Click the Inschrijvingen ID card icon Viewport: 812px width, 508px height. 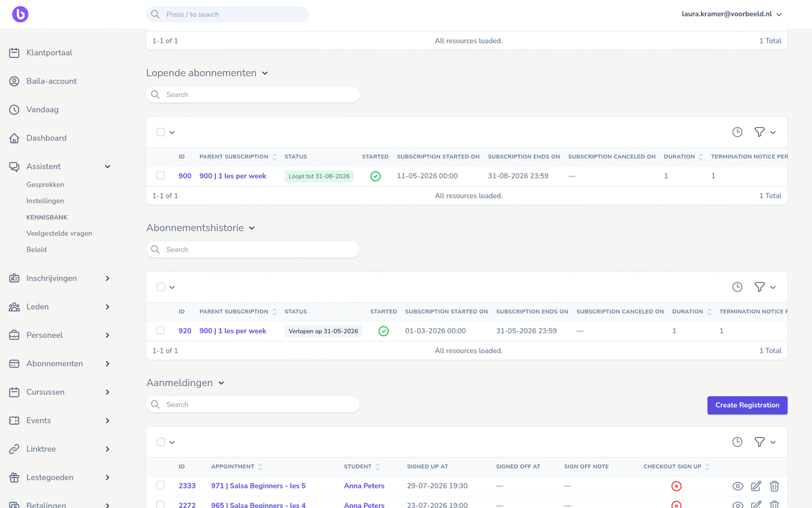tap(14, 278)
